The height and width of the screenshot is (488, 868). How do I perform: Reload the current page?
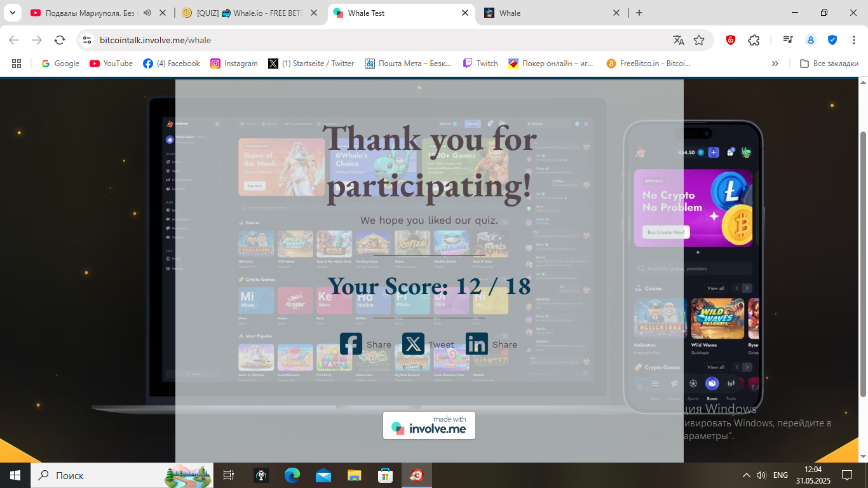[x=60, y=40]
